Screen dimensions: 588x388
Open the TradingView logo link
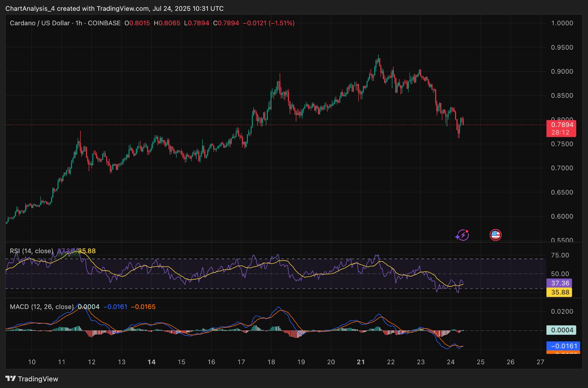(32, 379)
